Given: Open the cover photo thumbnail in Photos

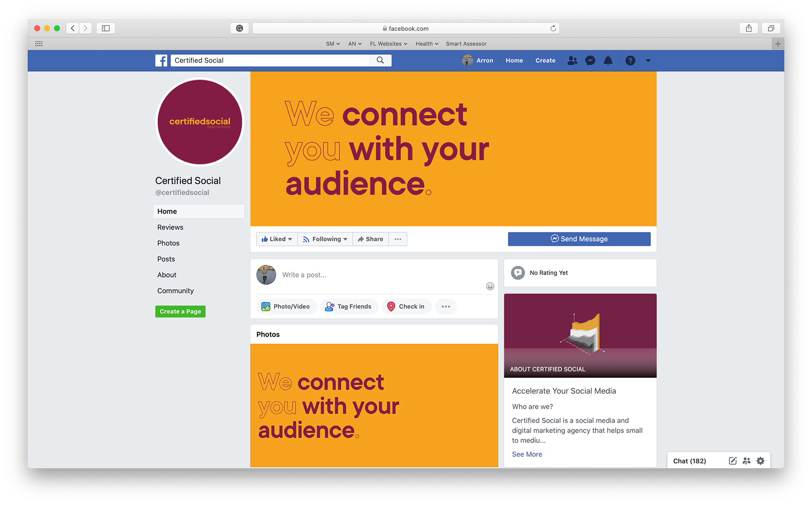Looking at the screenshot, I should pos(374,405).
